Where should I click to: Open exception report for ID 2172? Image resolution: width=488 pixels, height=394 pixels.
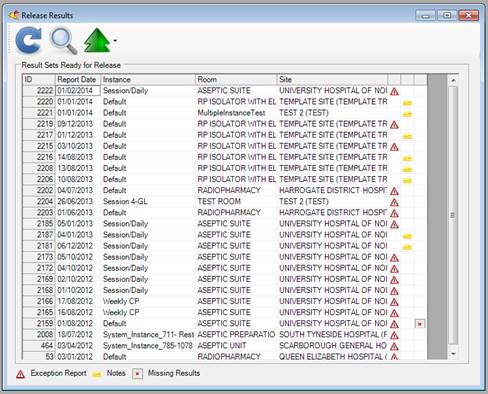(394, 269)
